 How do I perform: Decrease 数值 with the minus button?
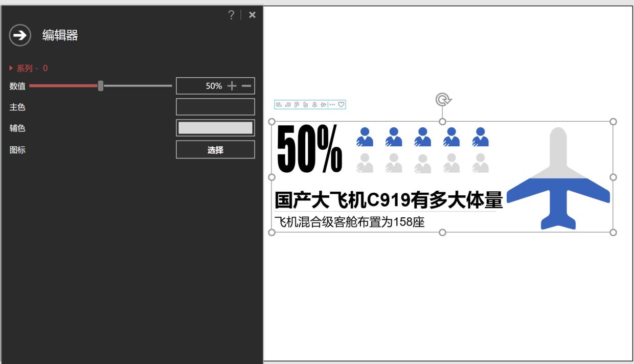coord(246,86)
